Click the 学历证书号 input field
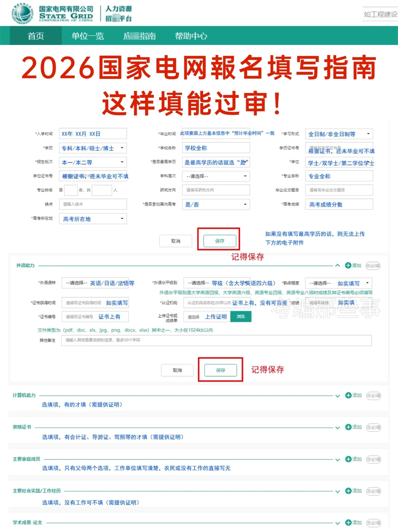The width and height of the screenshot is (398, 532). (339, 148)
